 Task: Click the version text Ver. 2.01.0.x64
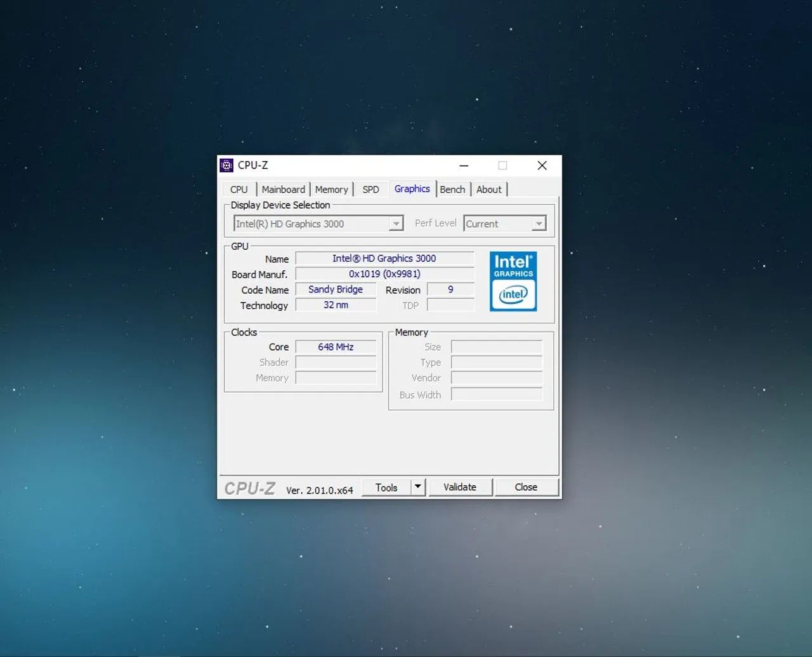click(320, 490)
